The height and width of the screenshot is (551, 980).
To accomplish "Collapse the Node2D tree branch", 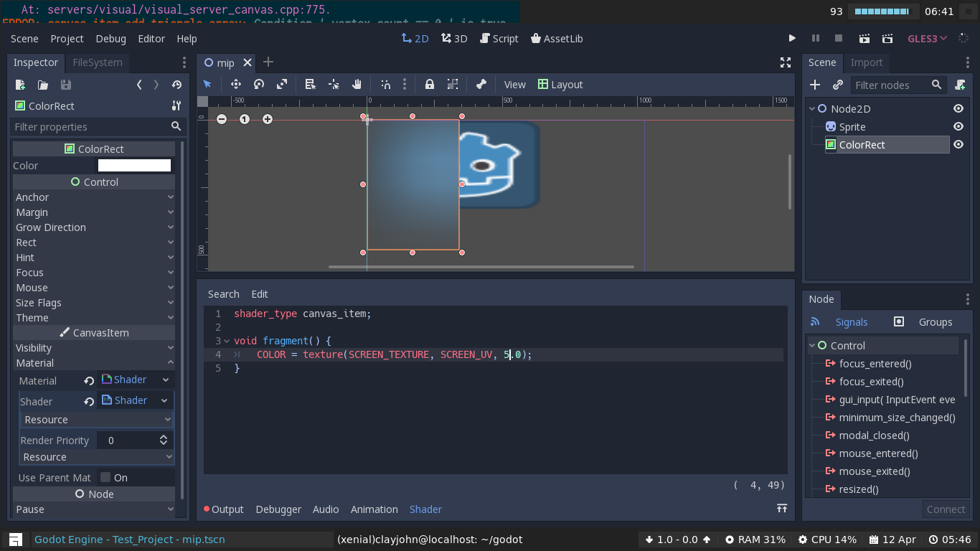I will pos(811,108).
